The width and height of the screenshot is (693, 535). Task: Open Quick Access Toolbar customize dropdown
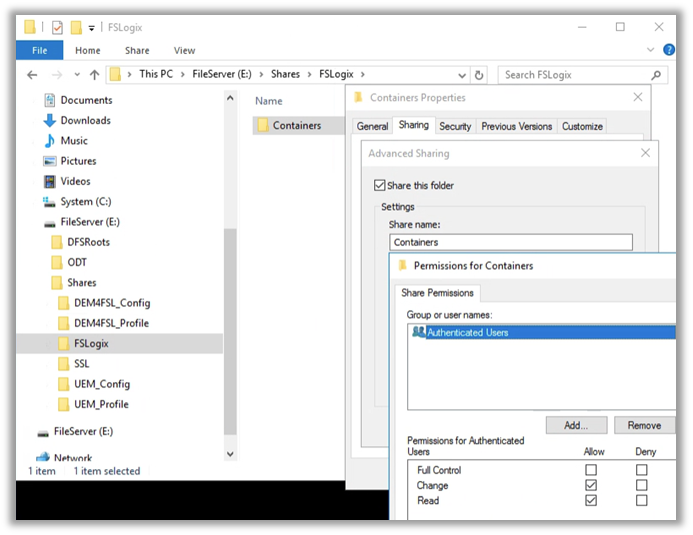pos(92,27)
